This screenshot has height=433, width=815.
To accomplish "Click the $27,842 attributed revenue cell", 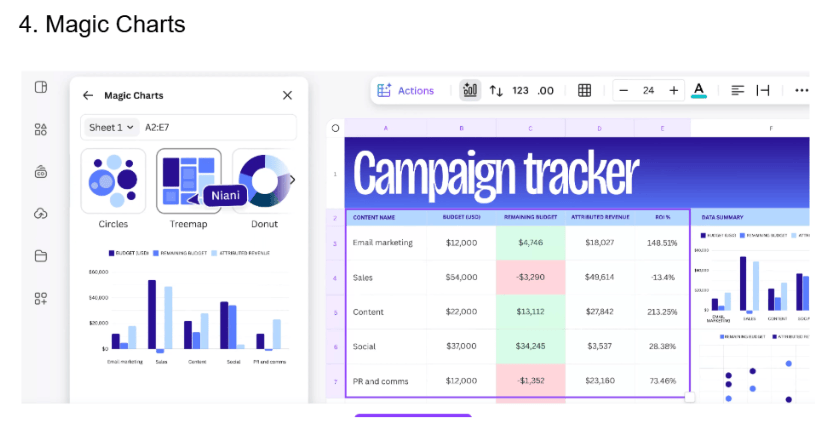I will coord(600,312).
